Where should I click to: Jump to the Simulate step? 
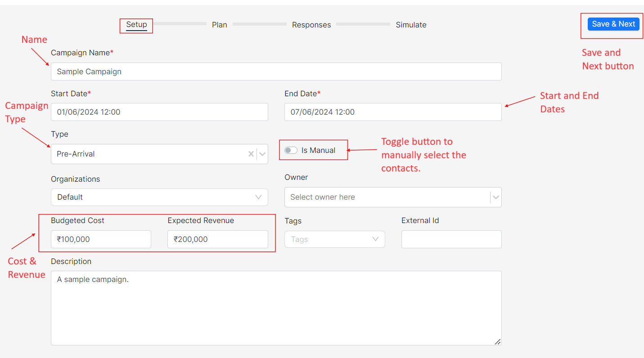click(x=411, y=25)
